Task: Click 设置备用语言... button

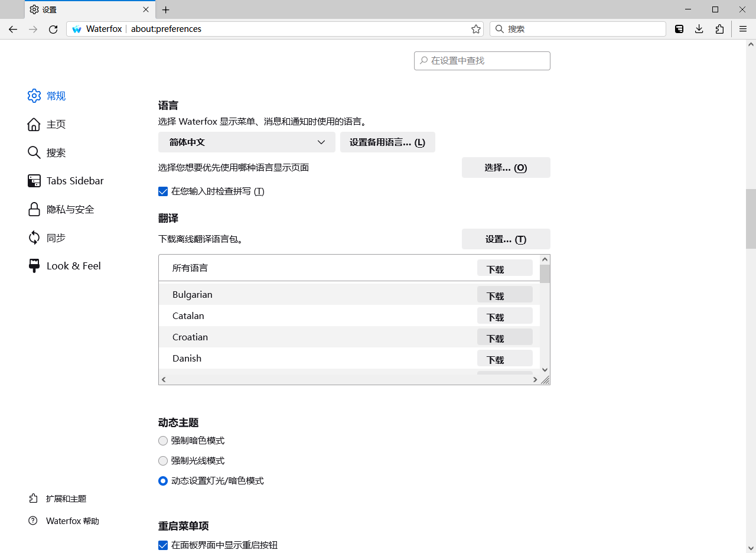Action: pos(387,142)
